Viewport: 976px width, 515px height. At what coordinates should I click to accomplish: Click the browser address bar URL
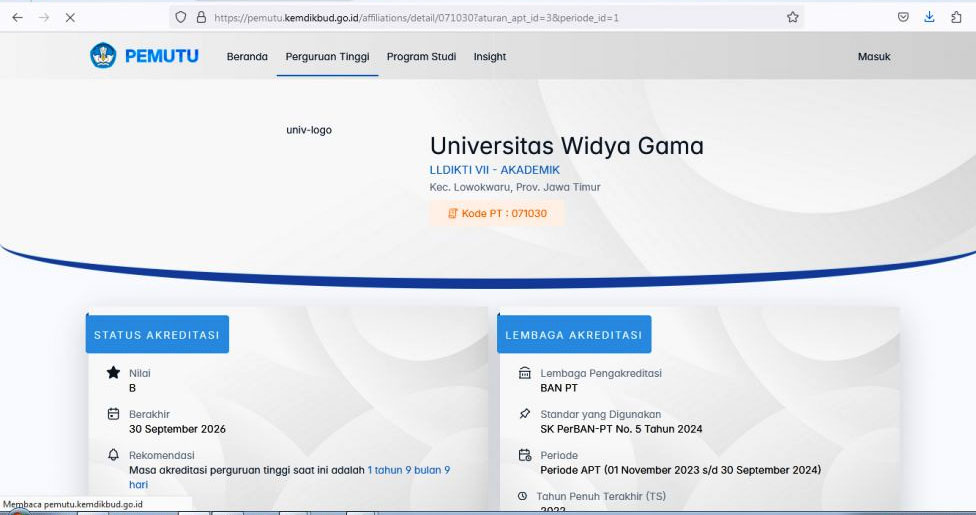pyautogui.click(x=416, y=17)
